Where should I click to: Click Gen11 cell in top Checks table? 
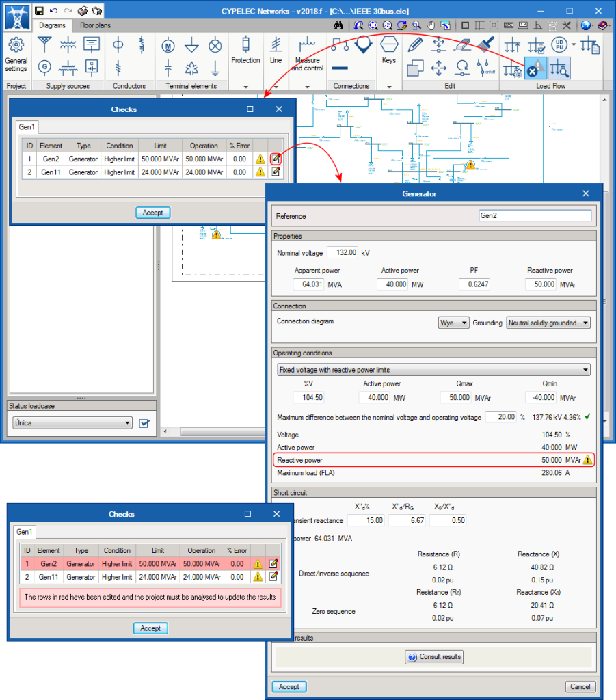coord(51,172)
